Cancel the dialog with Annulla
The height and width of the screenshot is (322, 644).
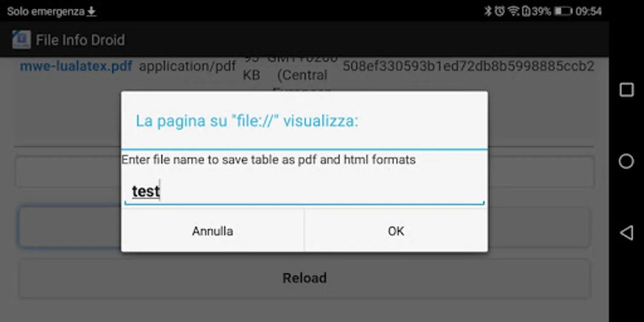pyautogui.click(x=213, y=231)
